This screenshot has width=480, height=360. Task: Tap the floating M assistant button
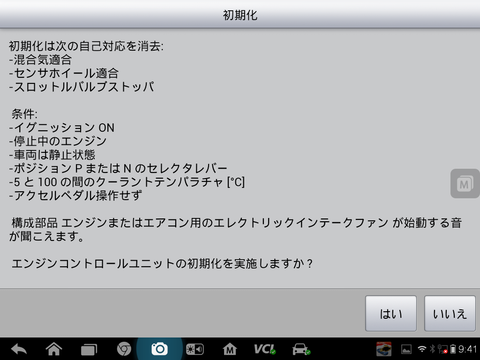coord(465,184)
